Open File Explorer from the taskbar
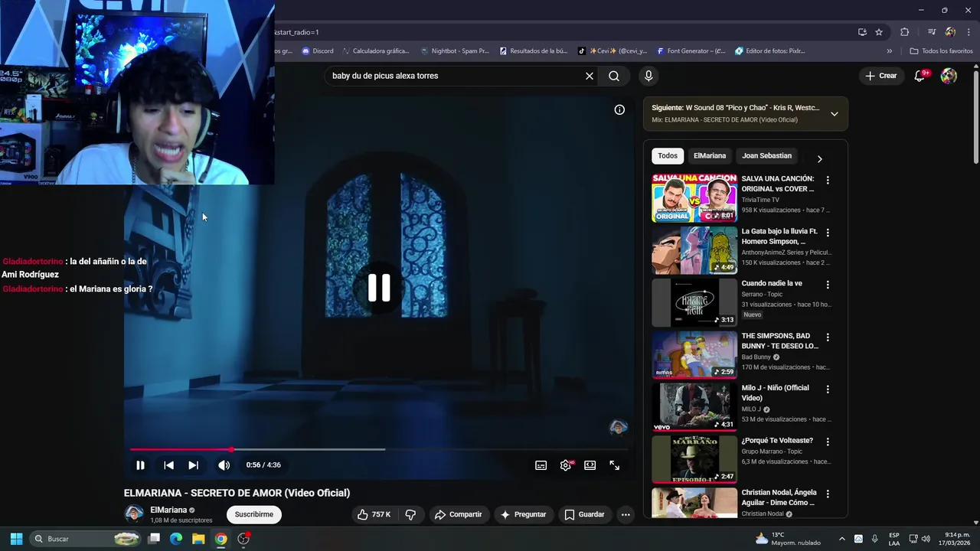 coord(198,539)
